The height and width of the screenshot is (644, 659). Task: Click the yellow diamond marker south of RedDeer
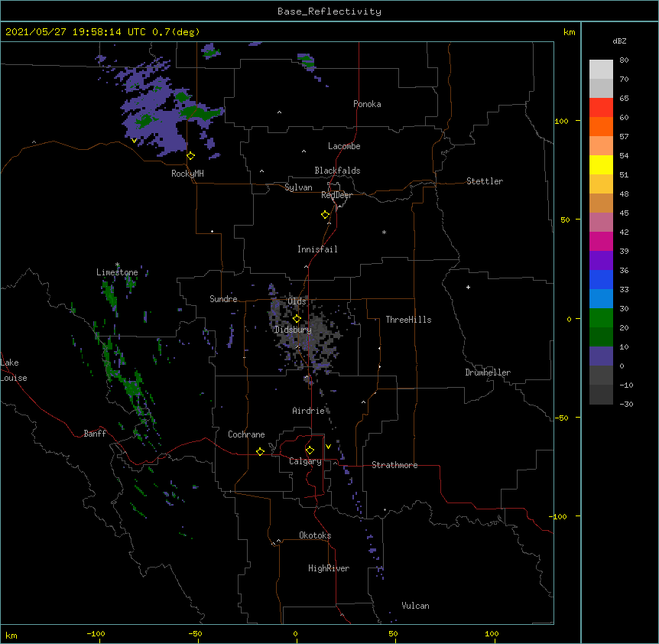pos(326,215)
